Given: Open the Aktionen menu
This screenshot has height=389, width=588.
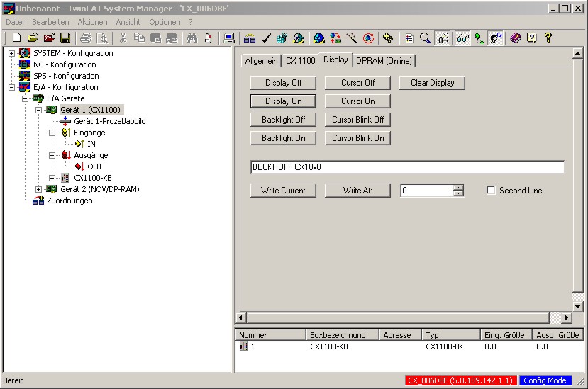Looking at the screenshot, I should [x=92, y=22].
